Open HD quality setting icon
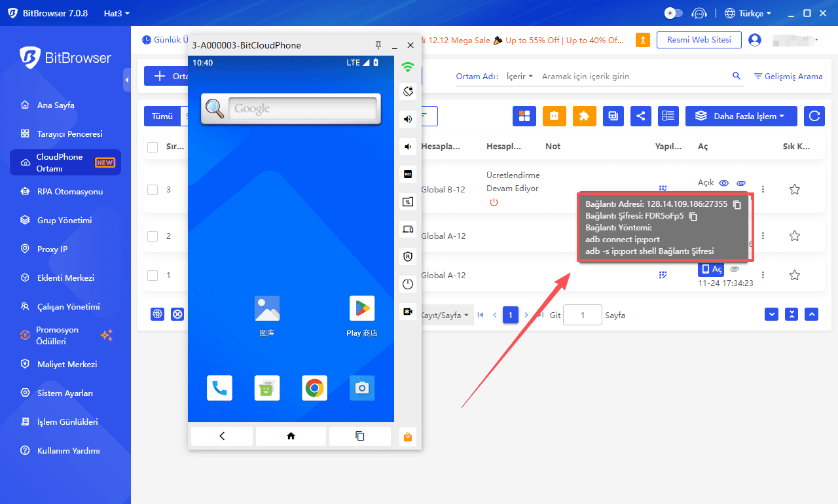 [x=408, y=174]
